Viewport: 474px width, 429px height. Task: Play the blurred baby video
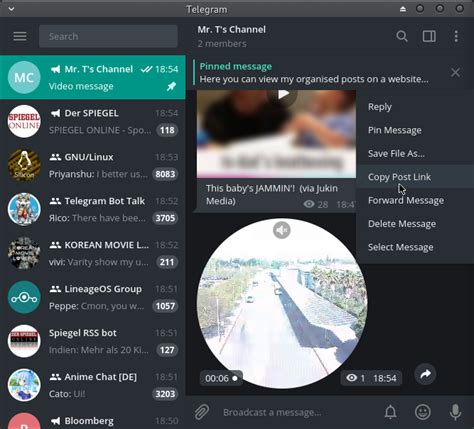[283, 95]
